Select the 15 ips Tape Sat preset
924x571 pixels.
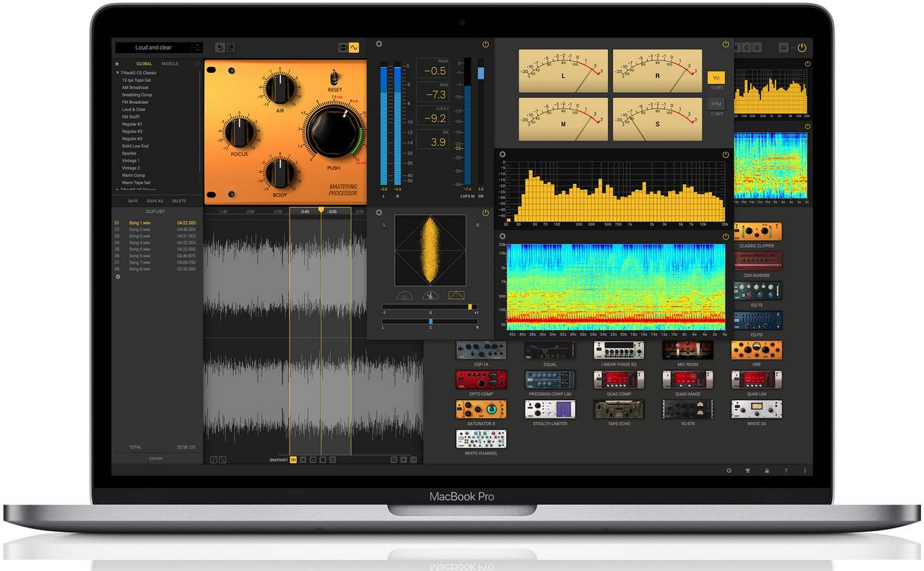tap(136, 80)
